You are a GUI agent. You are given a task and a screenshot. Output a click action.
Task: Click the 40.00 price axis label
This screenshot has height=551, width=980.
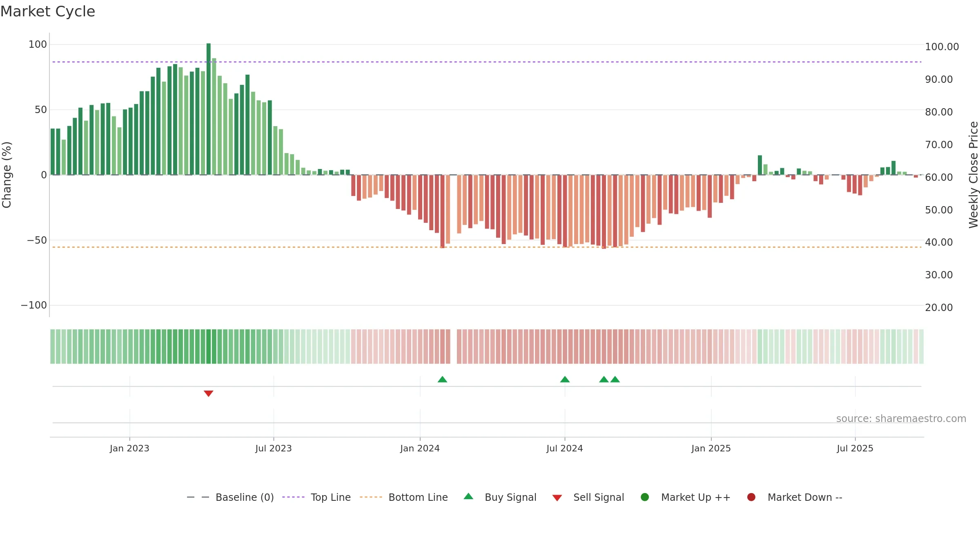(x=939, y=242)
